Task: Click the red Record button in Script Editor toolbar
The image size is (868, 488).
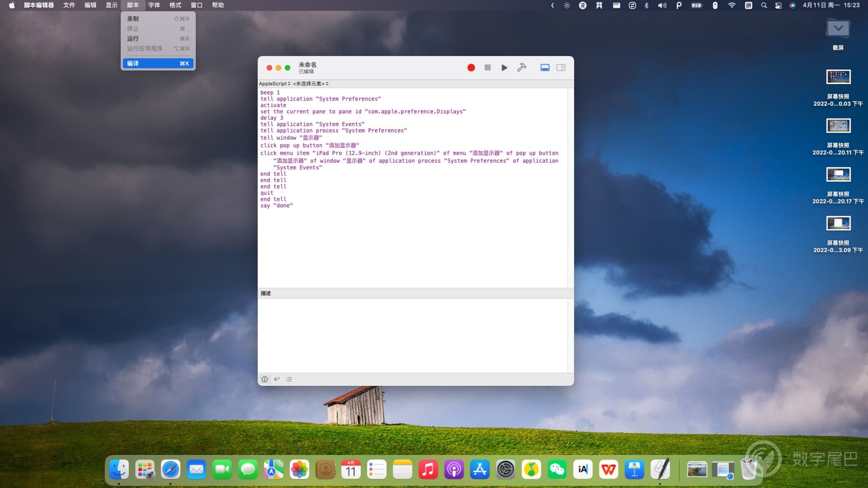Action: (471, 68)
